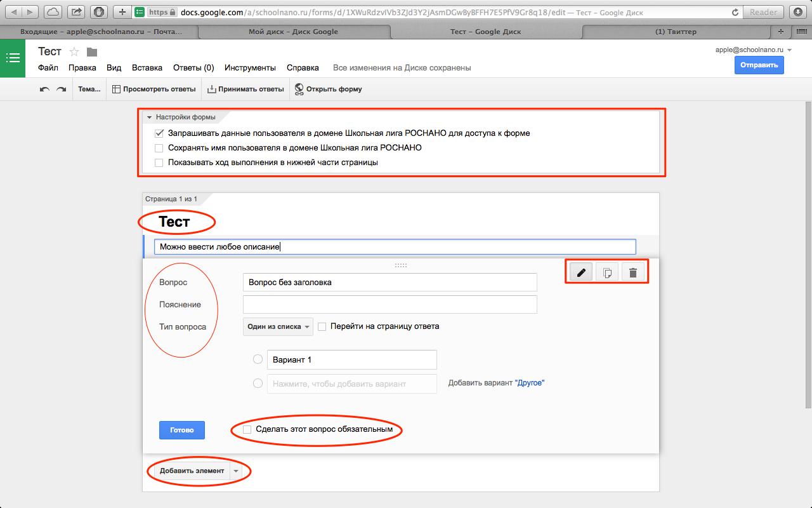Click the form heading Тест
Screen dimensions: 812x508
[174, 222]
